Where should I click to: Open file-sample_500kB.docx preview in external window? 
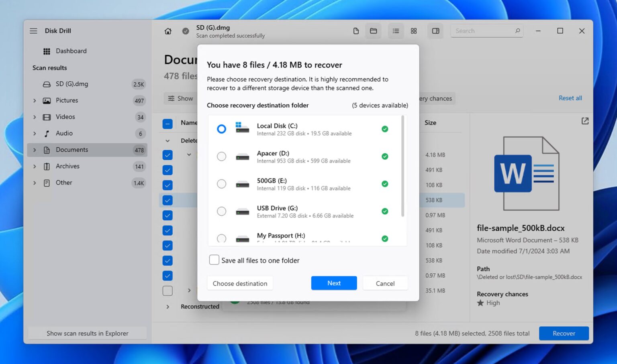[x=585, y=121]
